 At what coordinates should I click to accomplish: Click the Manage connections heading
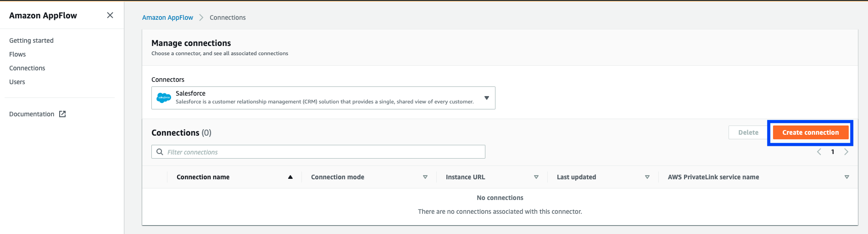191,43
